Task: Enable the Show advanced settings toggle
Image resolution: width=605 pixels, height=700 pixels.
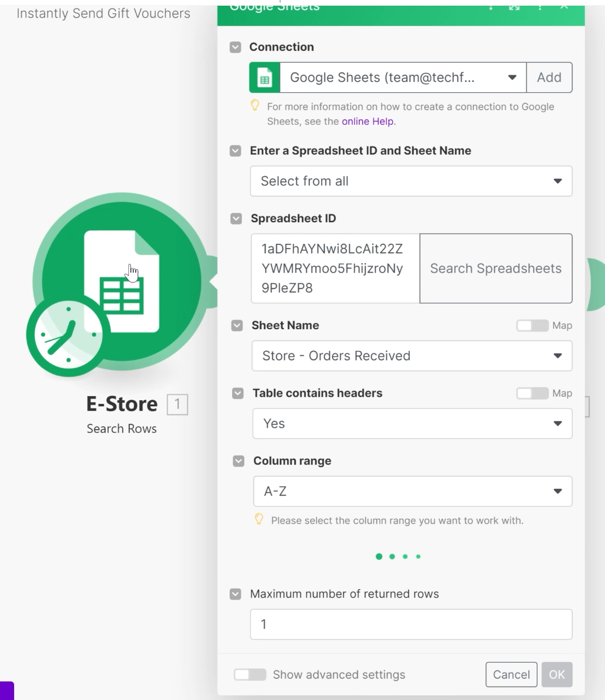Action: click(251, 674)
